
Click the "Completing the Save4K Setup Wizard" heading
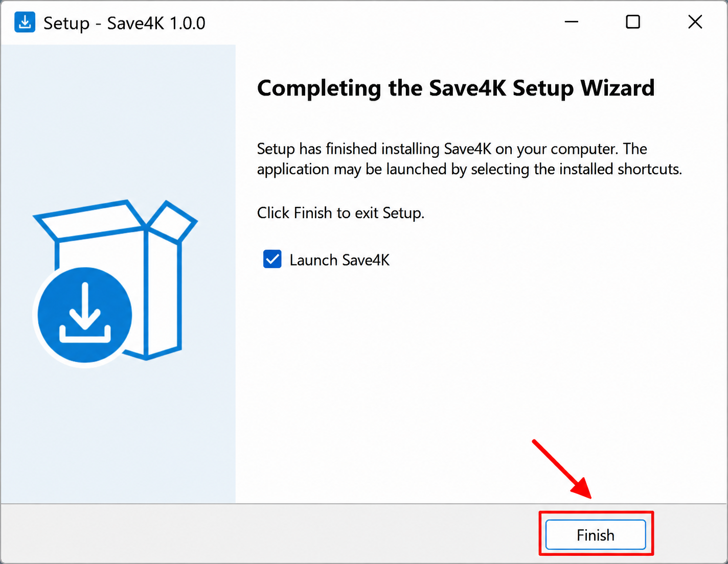click(x=456, y=88)
